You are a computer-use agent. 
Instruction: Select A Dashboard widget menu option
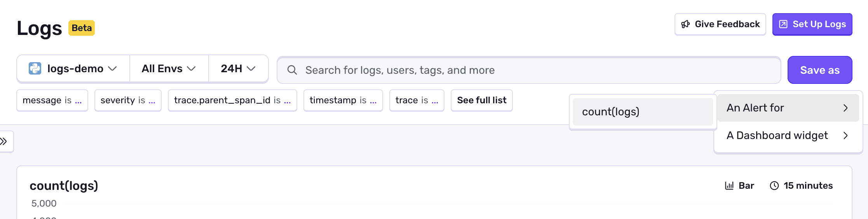(787, 136)
